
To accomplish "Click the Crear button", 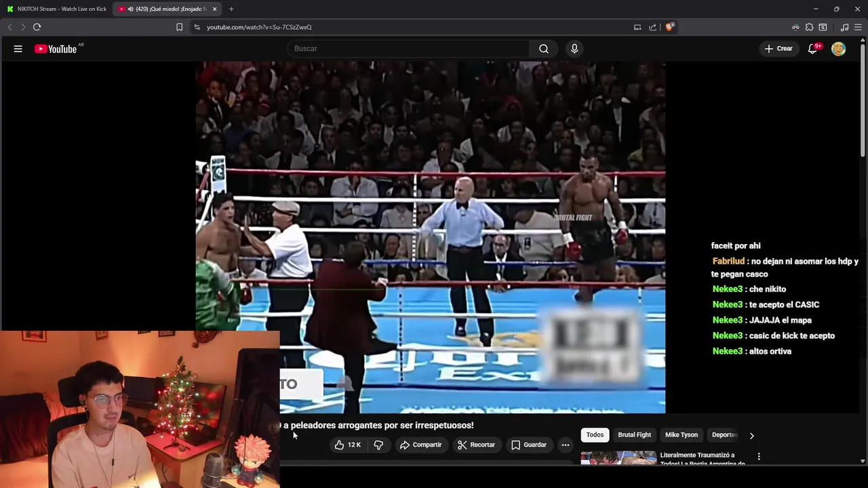I will click(778, 49).
